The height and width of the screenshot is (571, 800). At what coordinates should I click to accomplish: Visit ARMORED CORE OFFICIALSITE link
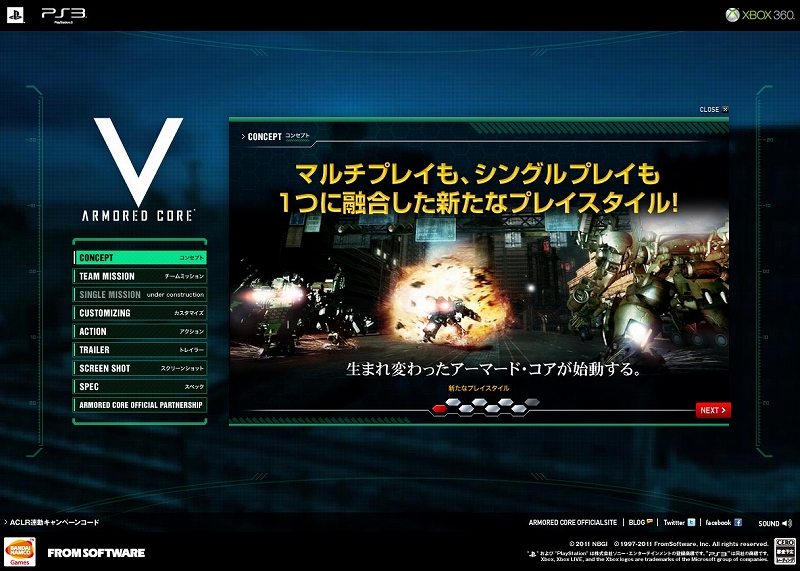(572, 523)
